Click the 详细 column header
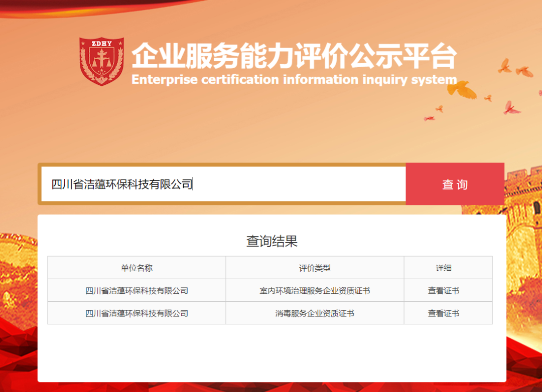The width and height of the screenshot is (542, 392). [x=443, y=268]
